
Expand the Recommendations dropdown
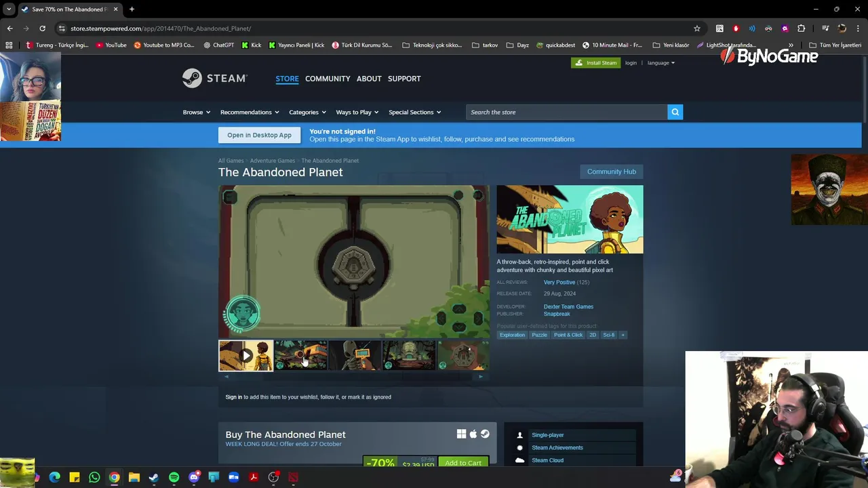tap(250, 112)
